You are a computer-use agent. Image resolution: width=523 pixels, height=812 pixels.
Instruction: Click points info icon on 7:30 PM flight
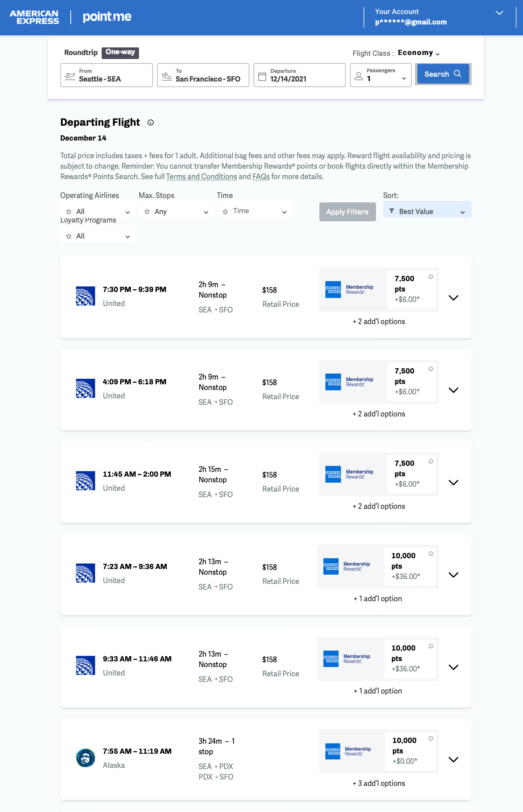(431, 277)
